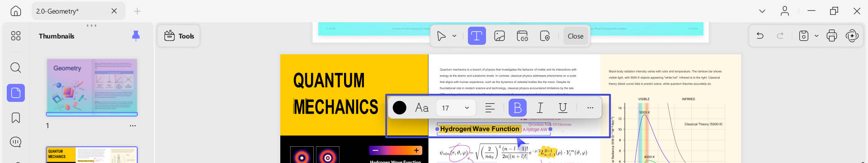Select the pointer selection tool
The height and width of the screenshot is (163, 868).
441,36
